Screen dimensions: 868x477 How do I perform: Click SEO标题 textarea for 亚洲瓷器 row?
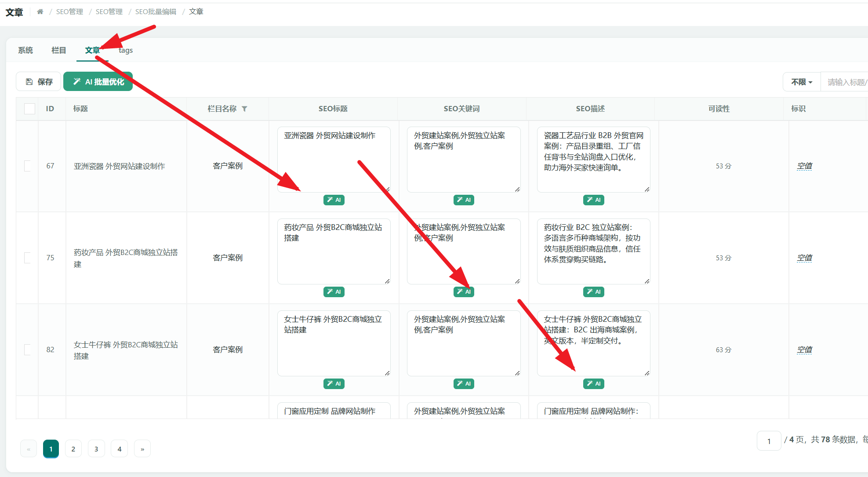click(x=334, y=160)
